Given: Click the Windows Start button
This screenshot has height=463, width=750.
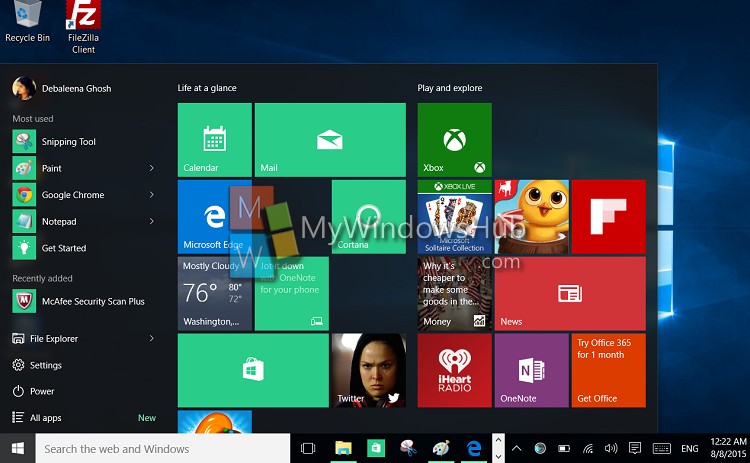Looking at the screenshot, I should 18,449.
